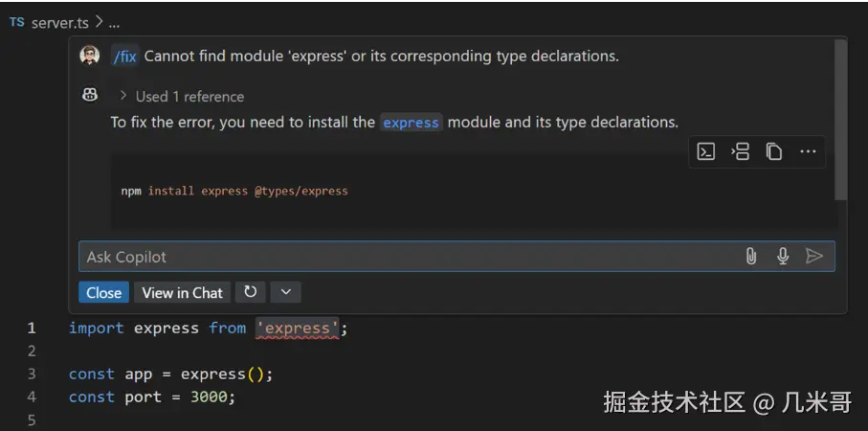Click line number 2 in gutter
The width and height of the screenshot is (868, 431).
(32, 352)
